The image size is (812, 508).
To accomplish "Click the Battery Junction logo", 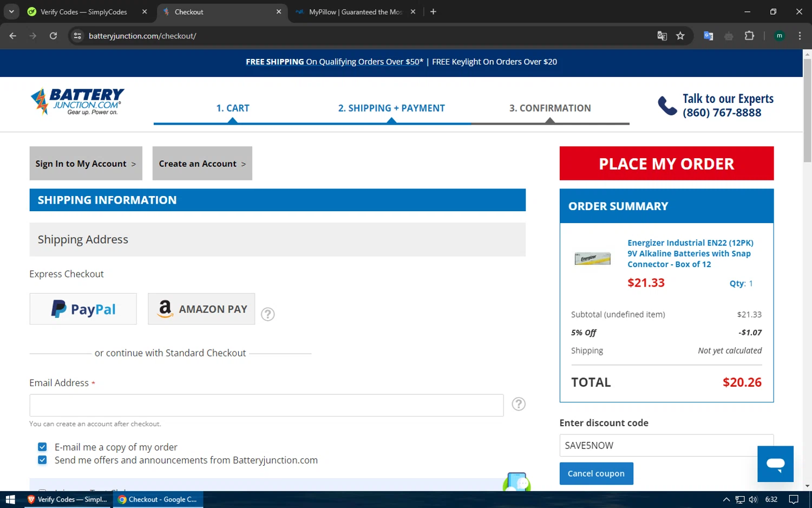I will [77, 102].
